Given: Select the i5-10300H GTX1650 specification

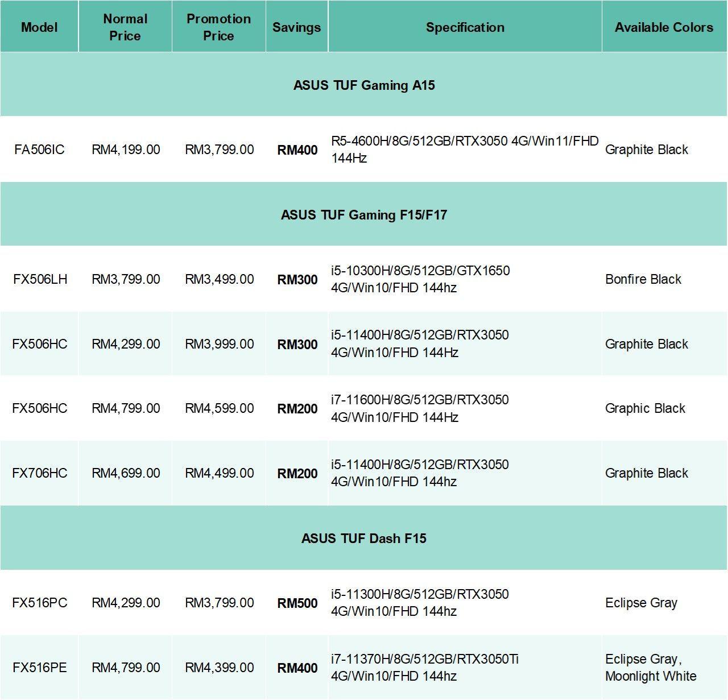Looking at the screenshot, I should 420,279.
